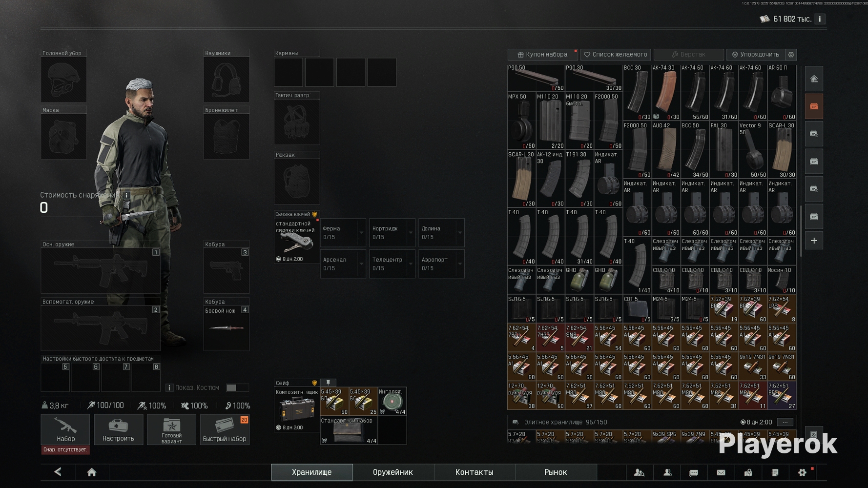Open the tasks notes icon
This screenshot has width=868, height=488.
(x=775, y=472)
